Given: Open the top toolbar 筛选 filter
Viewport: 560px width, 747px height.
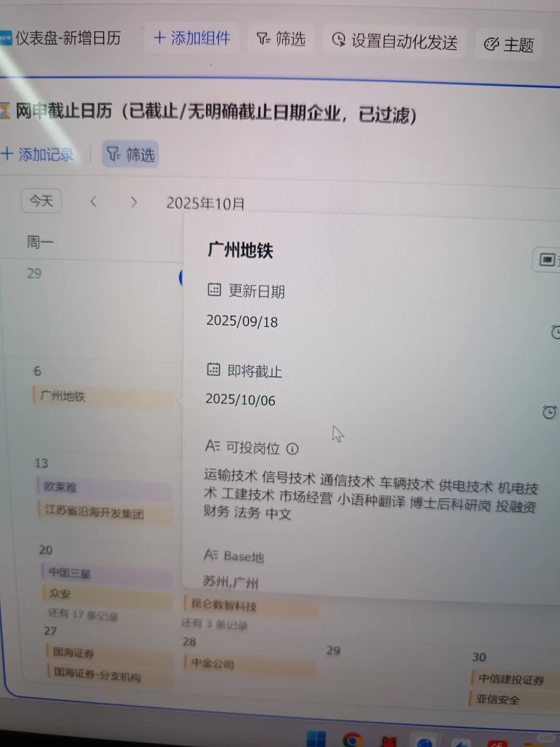Looking at the screenshot, I should [x=281, y=39].
